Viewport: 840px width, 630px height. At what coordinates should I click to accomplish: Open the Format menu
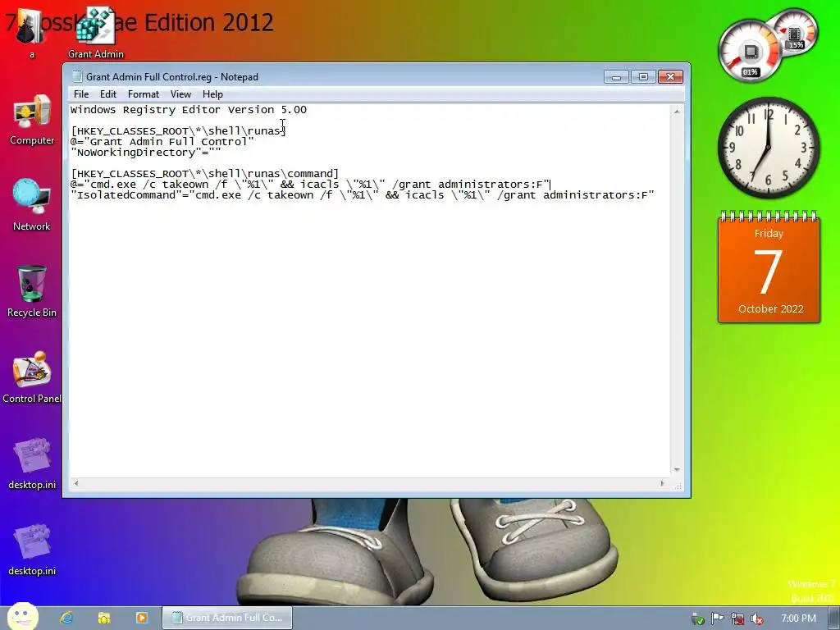(x=144, y=94)
